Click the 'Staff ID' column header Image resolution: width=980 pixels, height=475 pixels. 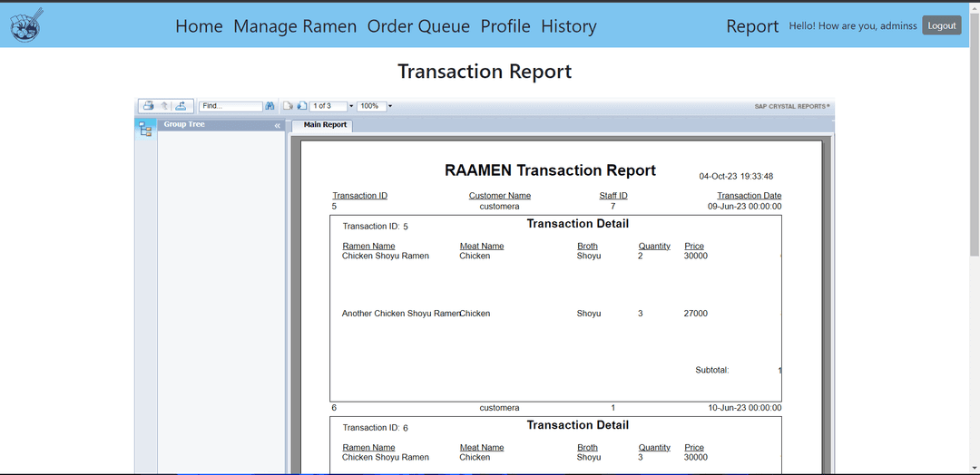click(613, 196)
